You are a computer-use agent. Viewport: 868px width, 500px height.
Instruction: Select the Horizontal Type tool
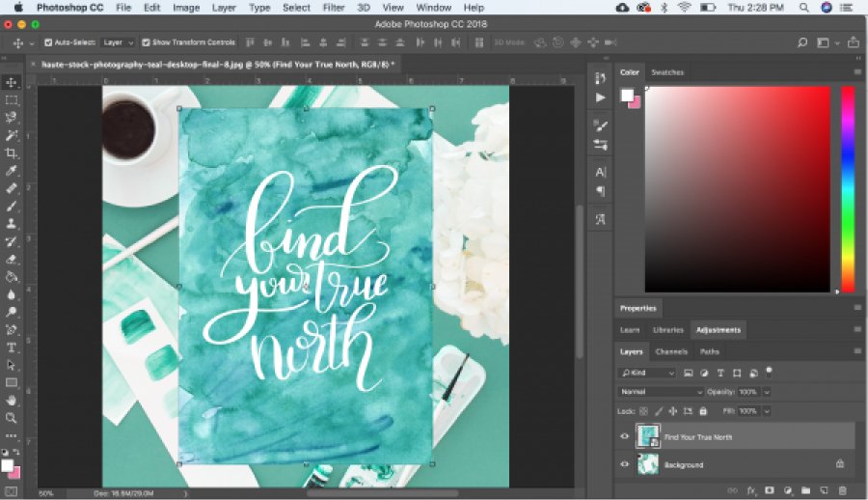click(x=11, y=347)
